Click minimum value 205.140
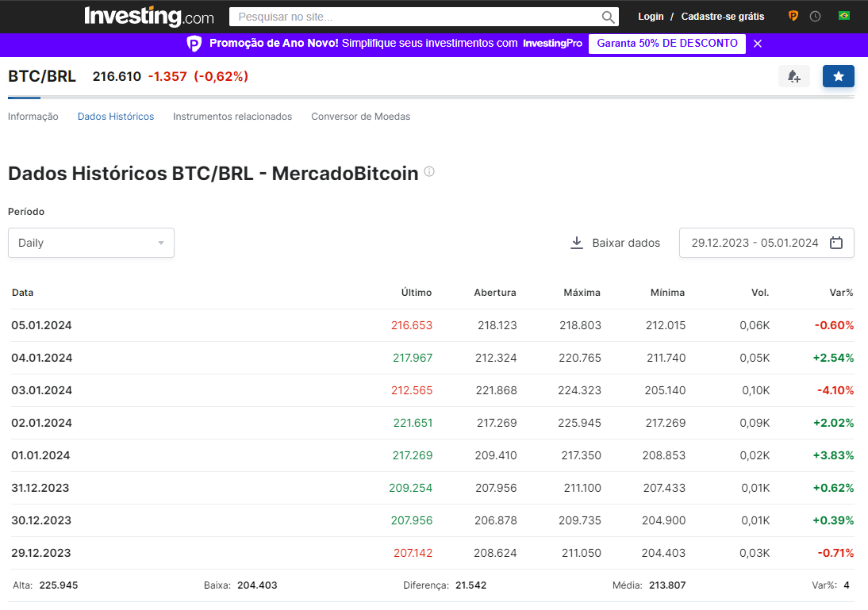This screenshot has height=610, width=868. pos(665,391)
